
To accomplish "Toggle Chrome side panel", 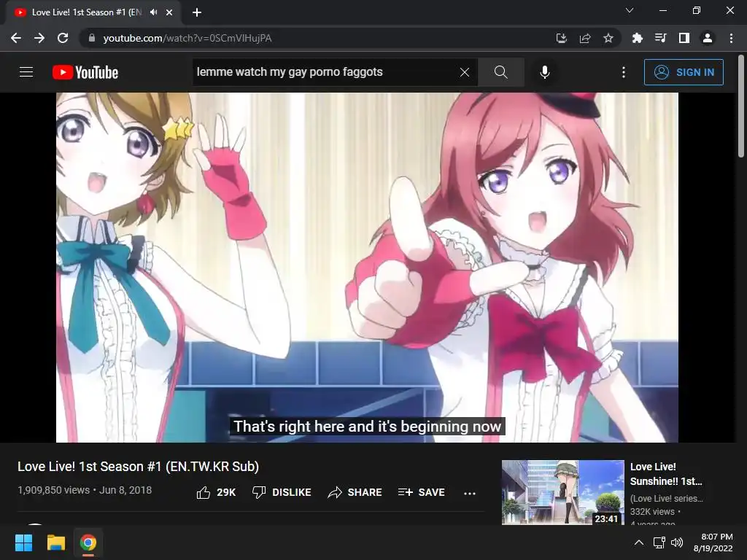I will point(684,38).
